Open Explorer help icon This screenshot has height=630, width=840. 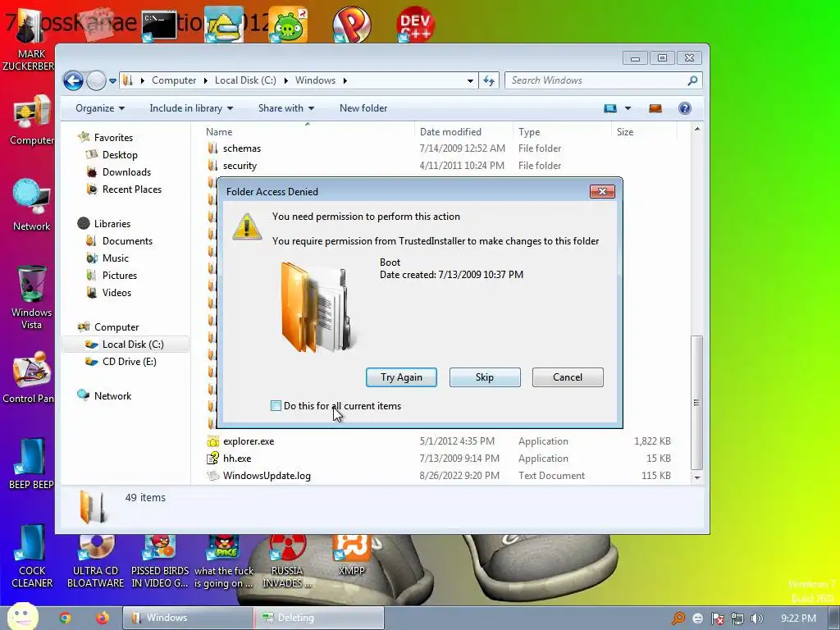click(685, 108)
